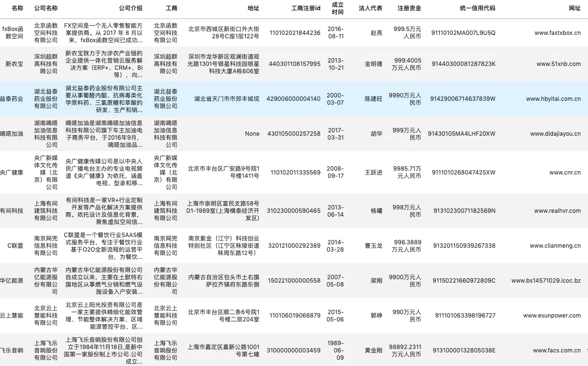Select the 999.5万元人民币 capital cell
This screenshot has height=366, width=588.
pos(407,33)
